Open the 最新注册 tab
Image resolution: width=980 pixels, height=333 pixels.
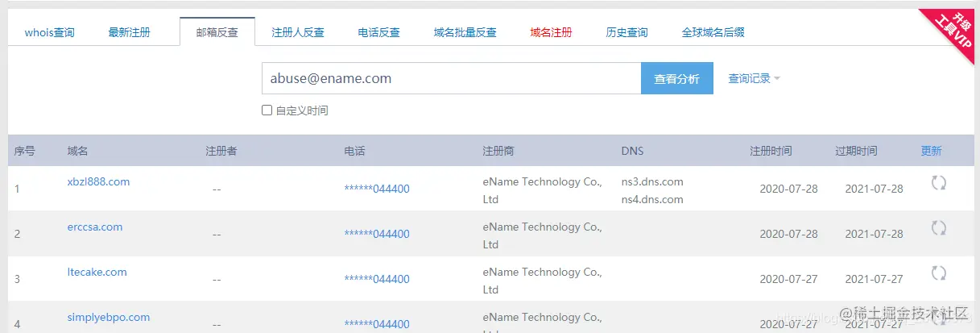click(x=129, y=33)
